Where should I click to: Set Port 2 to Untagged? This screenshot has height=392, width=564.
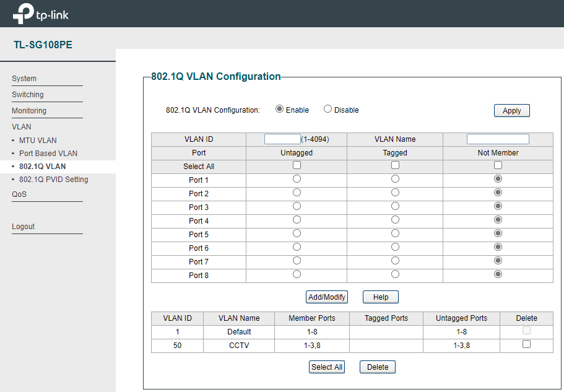(297, 193)
